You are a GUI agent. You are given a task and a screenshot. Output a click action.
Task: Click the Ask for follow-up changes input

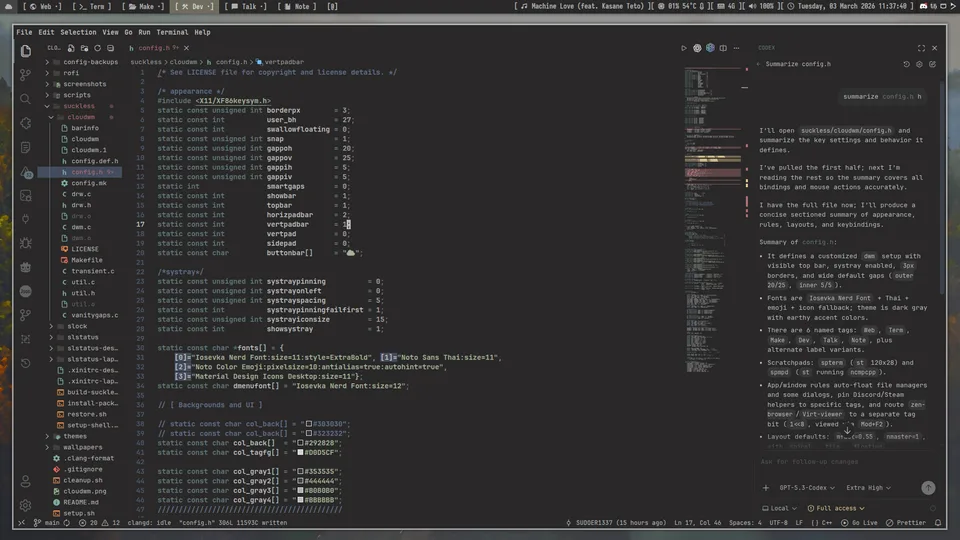click(847, 462)
